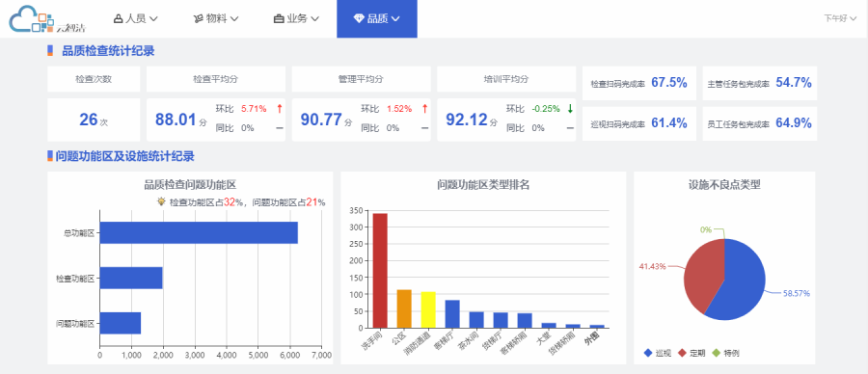Open the 物料 navigation menu
Image resolution: width=868 pixels, height=374 pixels.
tap(216, 19)
